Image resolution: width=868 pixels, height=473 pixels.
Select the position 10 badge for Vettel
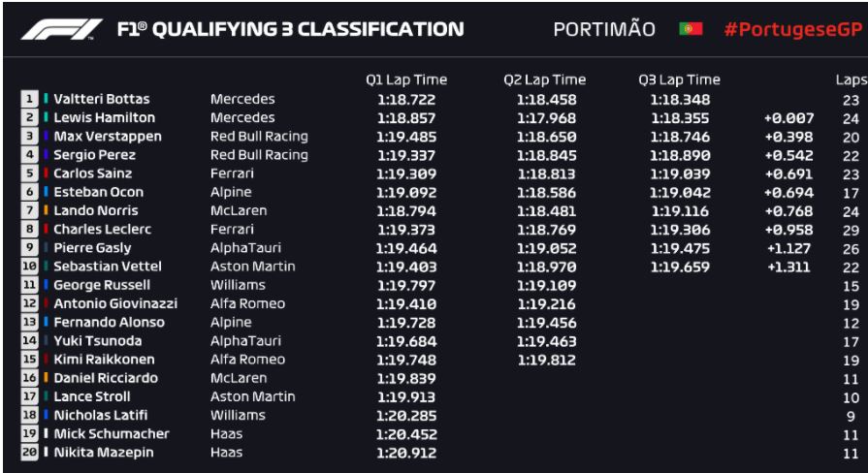tap(29, 267)
